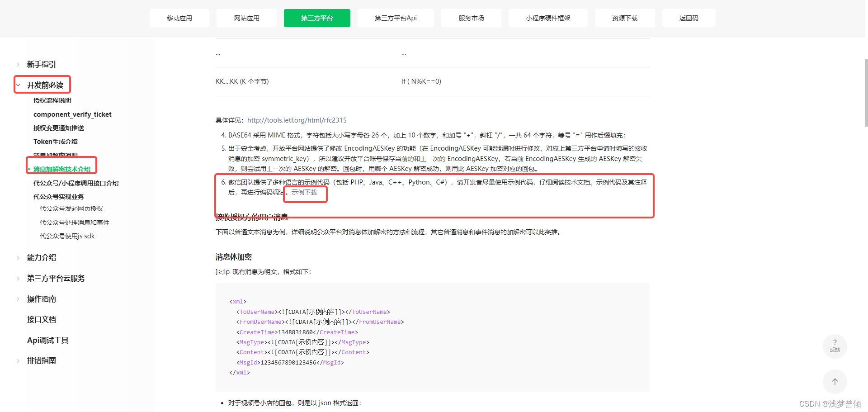868x412 pixels.
Task: Click the 接收授权方的用户消息 heading
Action: pos(252,217)
